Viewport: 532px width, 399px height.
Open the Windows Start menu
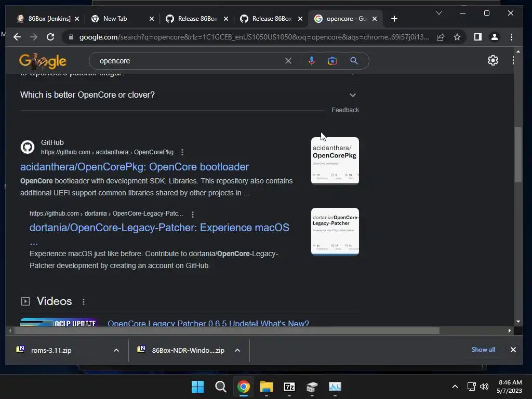pos(197,387)
